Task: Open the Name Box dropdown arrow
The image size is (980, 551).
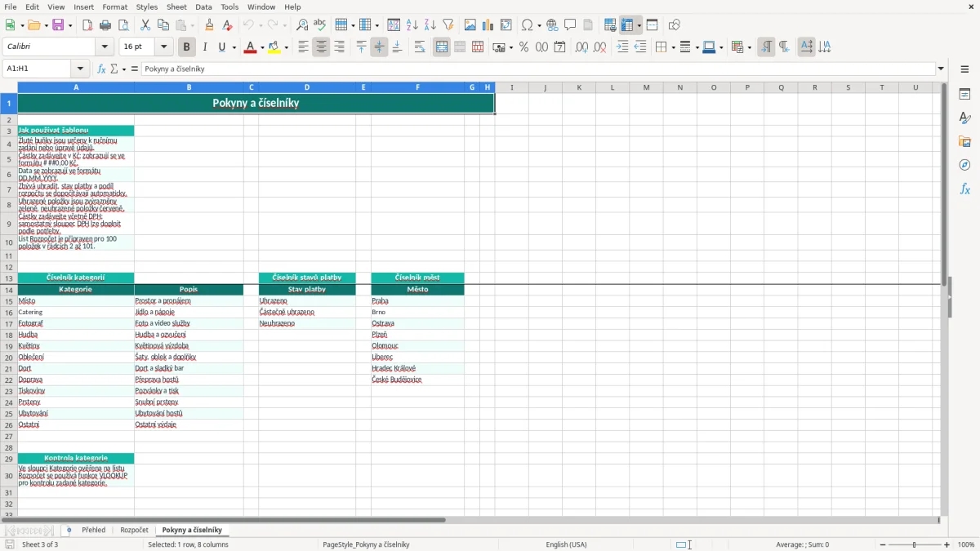Action: [81, 69]
